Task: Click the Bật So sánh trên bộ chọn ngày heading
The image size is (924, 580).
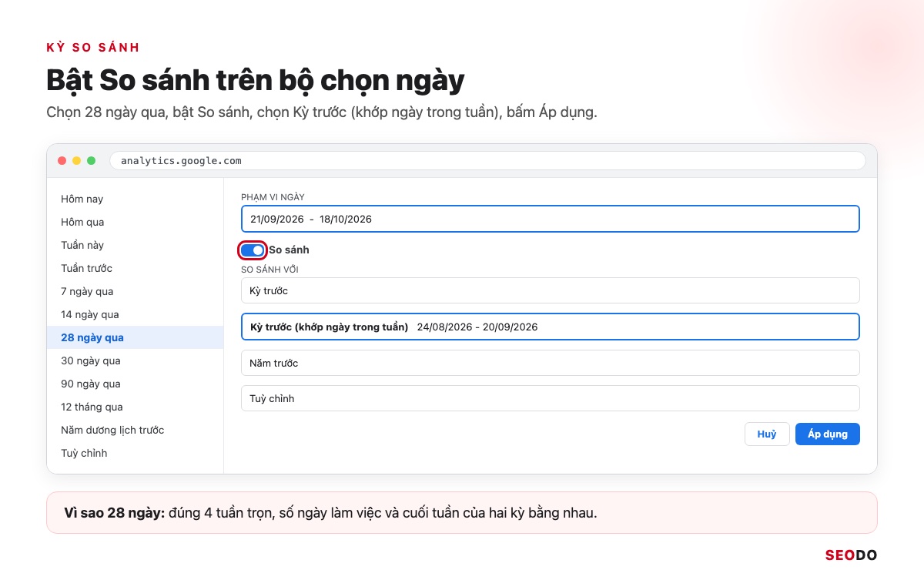Action: pyautogui.click(x=256, y=81)
